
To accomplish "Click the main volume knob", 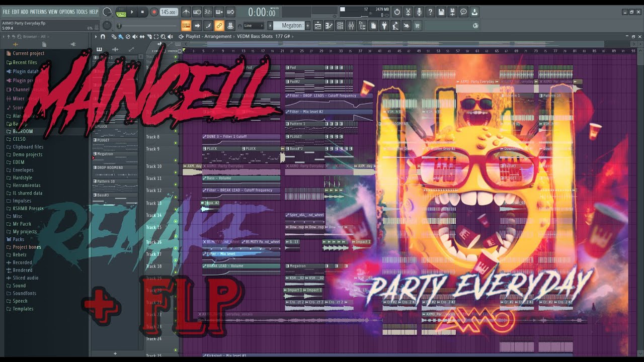I will 107,12.
